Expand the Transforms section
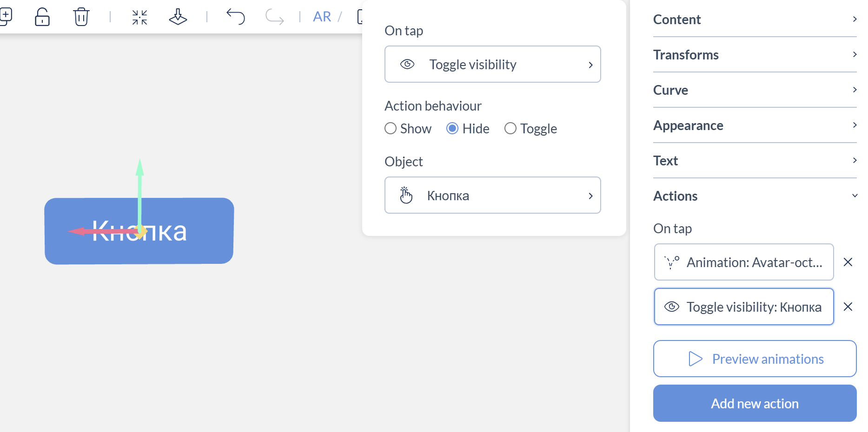The image size is (868, 432). coord(754,55)
